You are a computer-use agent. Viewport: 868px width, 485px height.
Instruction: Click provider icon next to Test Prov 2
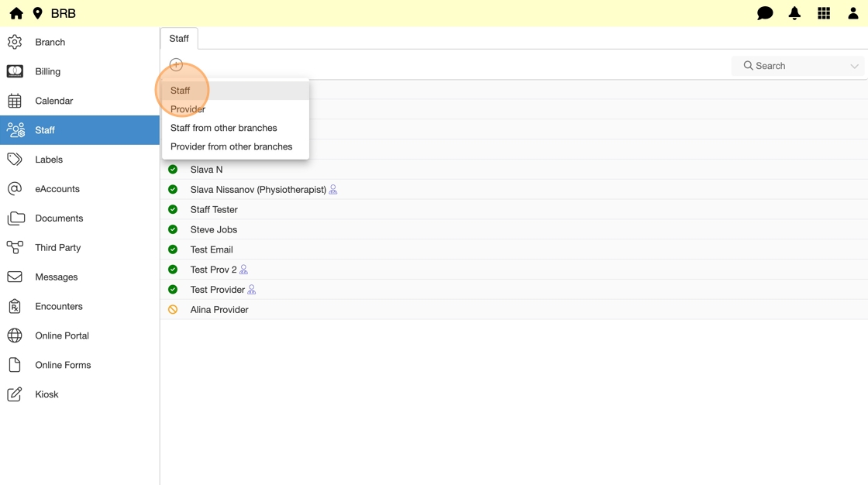click(243, 270)
